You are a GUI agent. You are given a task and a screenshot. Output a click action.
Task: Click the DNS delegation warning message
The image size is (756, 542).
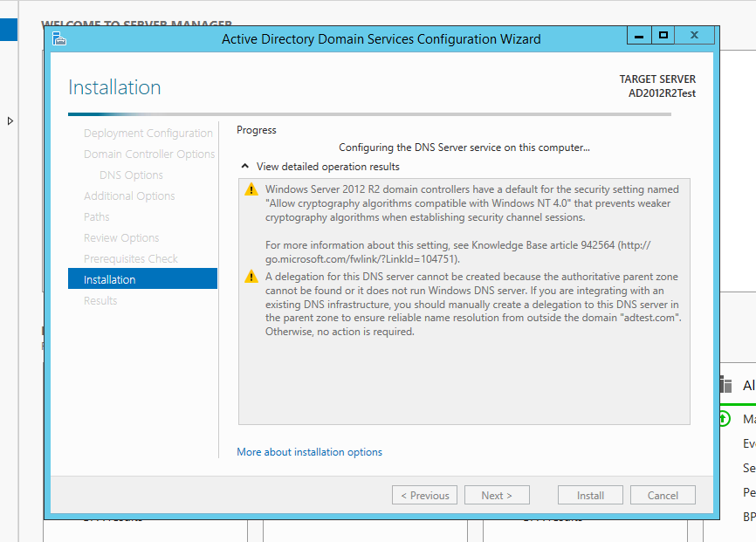[x=473, y=305]
